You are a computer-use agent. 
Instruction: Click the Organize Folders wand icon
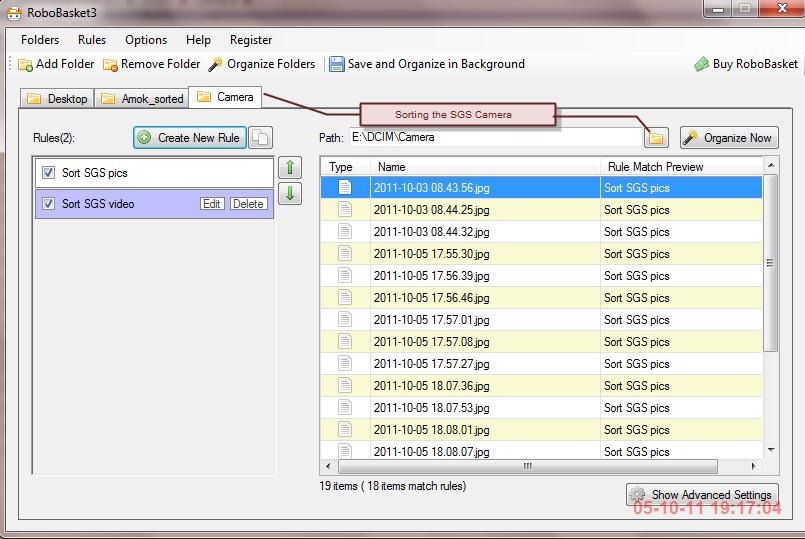216,64
